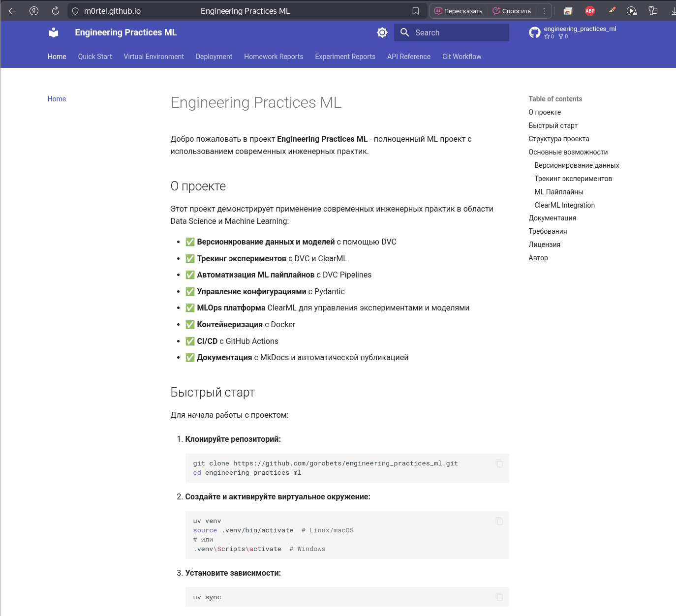Toggle the light/dark color scheme
The width and height of the screenshot is (676, 616).
click(x=382, y=32)
